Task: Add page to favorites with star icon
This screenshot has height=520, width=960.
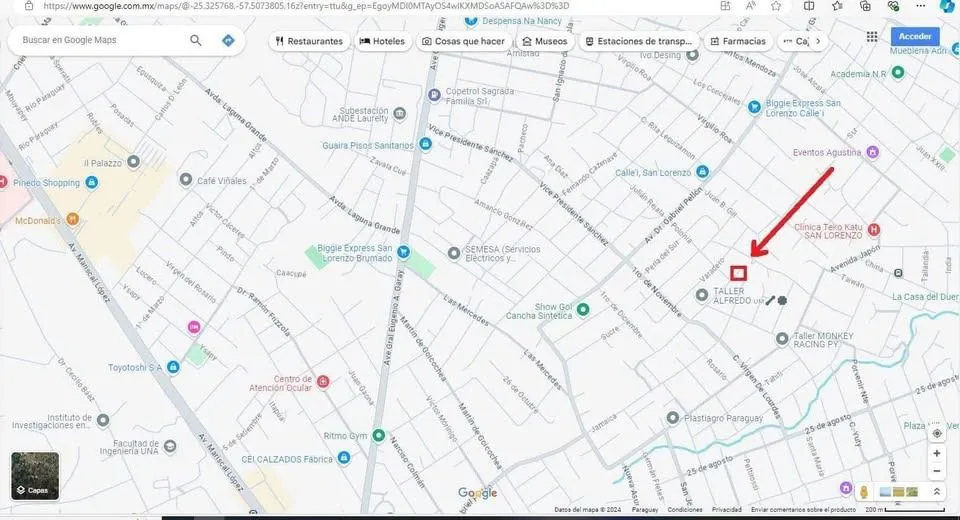Action: [x=776, y=6]
